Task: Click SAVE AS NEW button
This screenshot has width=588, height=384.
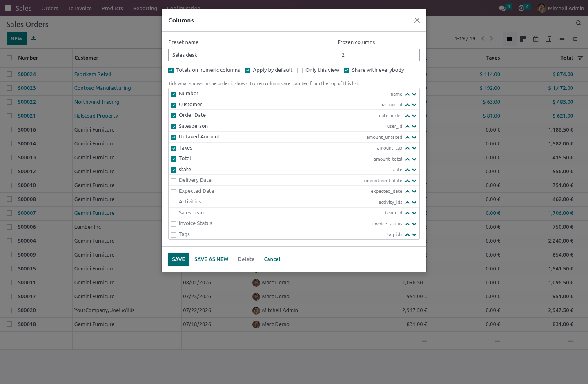Action: [211, 259]
